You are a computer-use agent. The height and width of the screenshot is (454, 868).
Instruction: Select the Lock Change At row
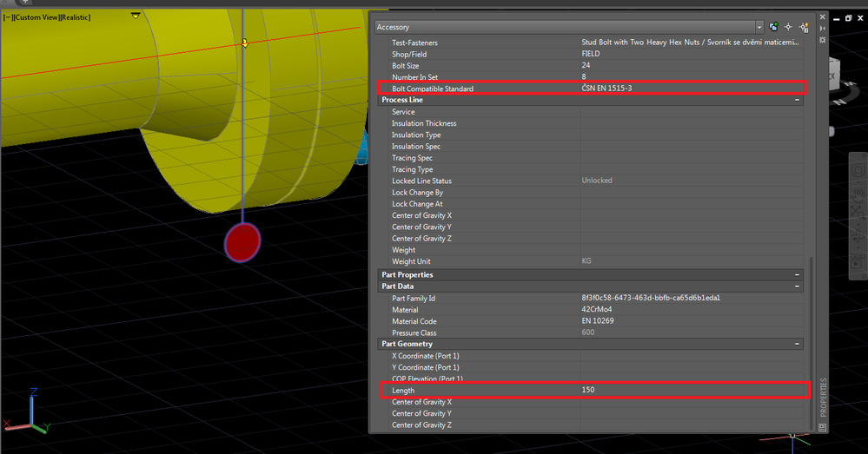tap(590, 204)
